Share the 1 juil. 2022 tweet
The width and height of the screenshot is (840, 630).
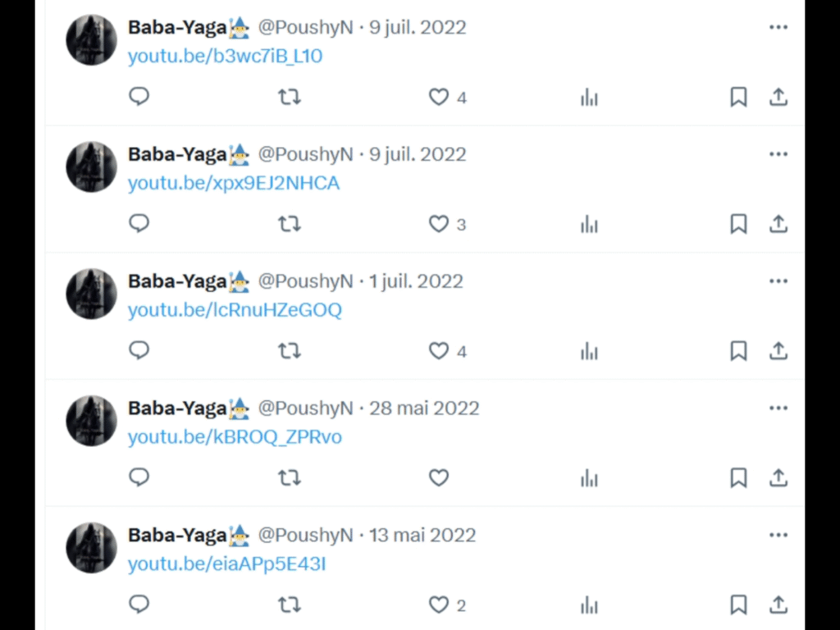(778, 351)
